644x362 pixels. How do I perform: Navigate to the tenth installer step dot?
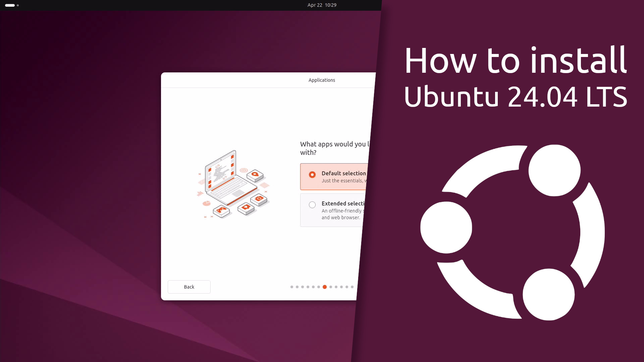(341, 287)
